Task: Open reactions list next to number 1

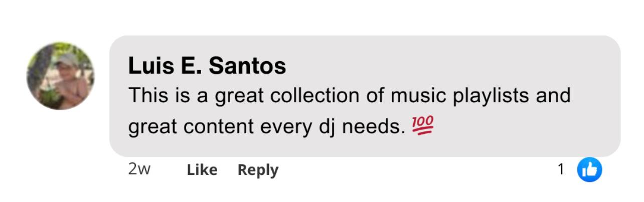Action: point(589,170)
